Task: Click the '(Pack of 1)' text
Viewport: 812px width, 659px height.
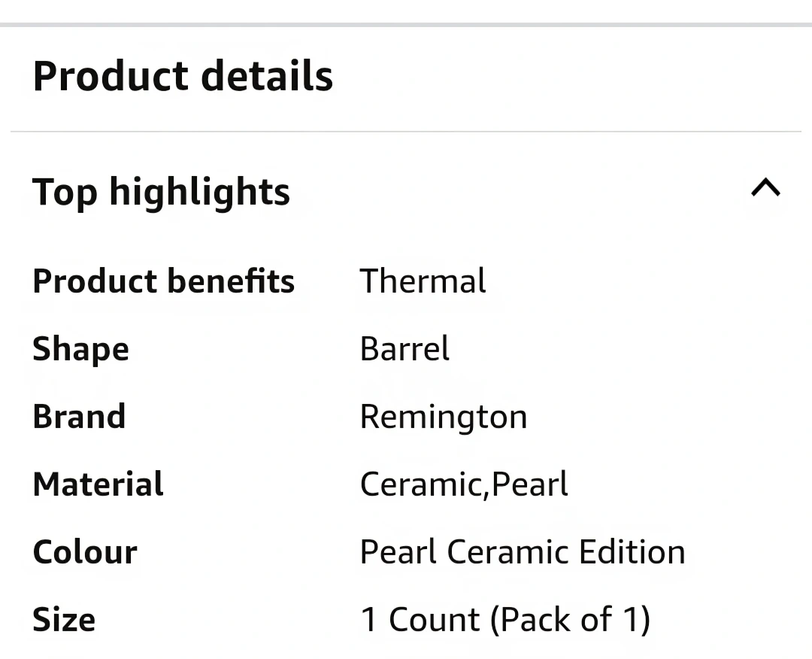Action: (x=570, y=620)
